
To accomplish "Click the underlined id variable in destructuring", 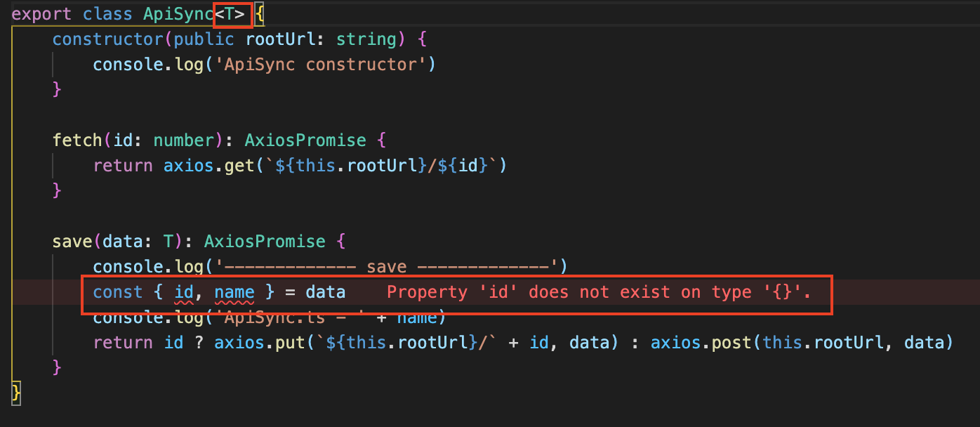I will click(x=184, y=292).
